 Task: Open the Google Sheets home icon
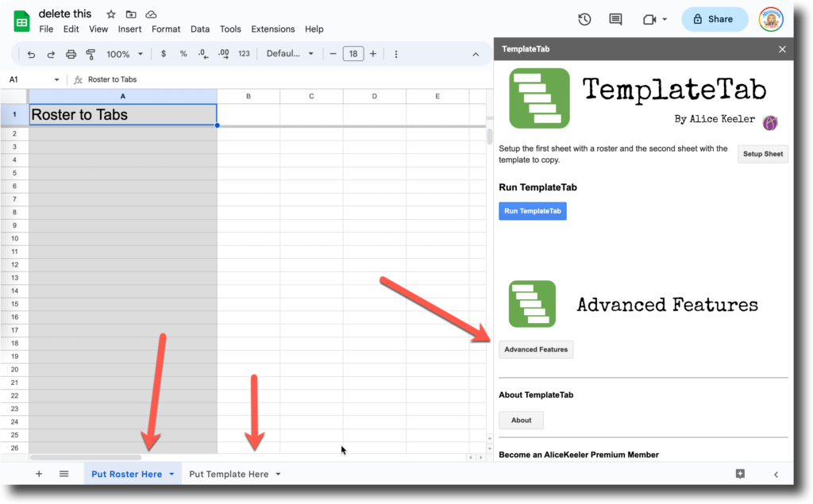click(21, 21)
